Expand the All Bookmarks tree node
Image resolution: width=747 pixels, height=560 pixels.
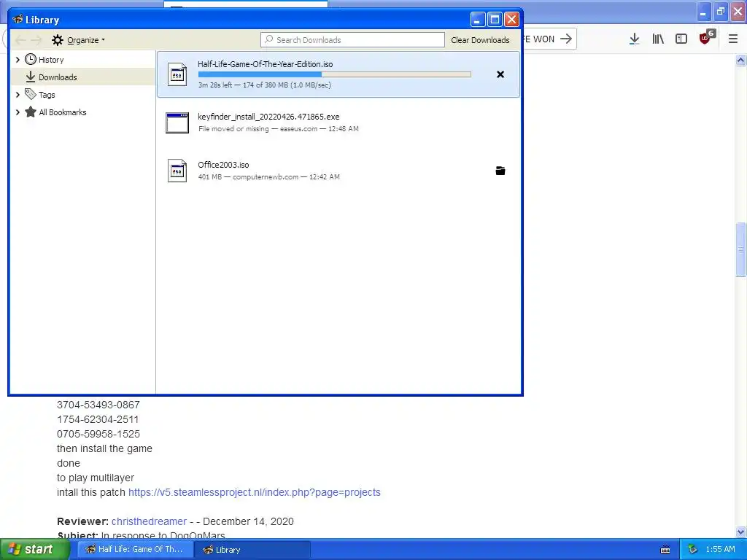(x=18, y=112)
